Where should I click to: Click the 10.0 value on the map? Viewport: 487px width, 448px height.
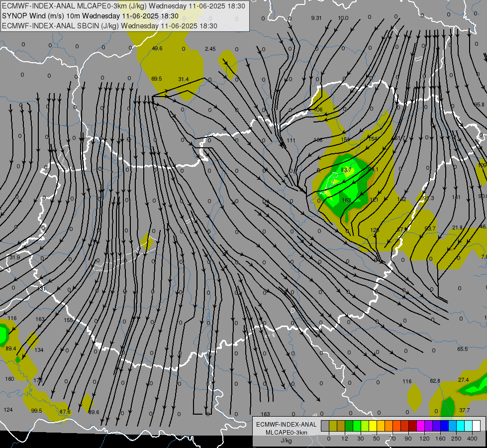(x=343, y=18)
